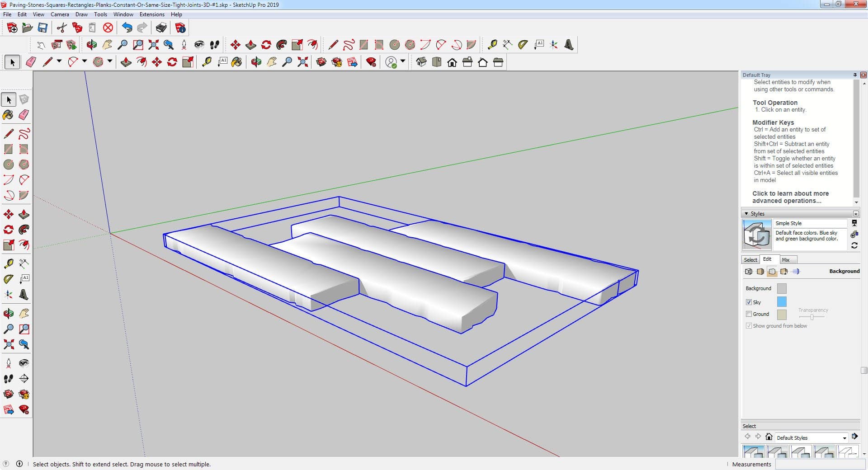Click the update style button with circular arrows
The height and width of the screenshot is (470, 868).
coord(854,245)
